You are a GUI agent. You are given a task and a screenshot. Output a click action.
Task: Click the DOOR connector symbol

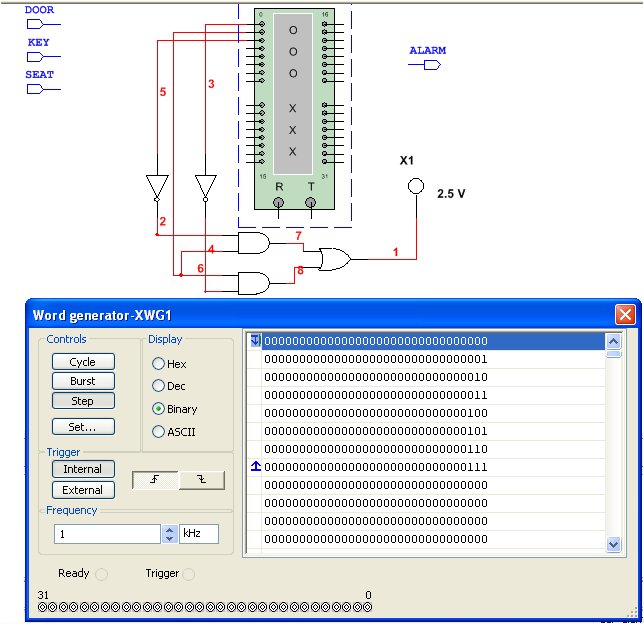(x=37, y=25)
